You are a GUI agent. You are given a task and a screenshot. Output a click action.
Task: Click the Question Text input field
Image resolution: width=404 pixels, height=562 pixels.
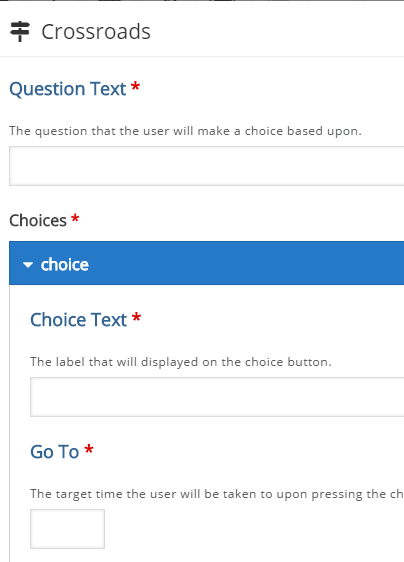[x=206, y=166]
